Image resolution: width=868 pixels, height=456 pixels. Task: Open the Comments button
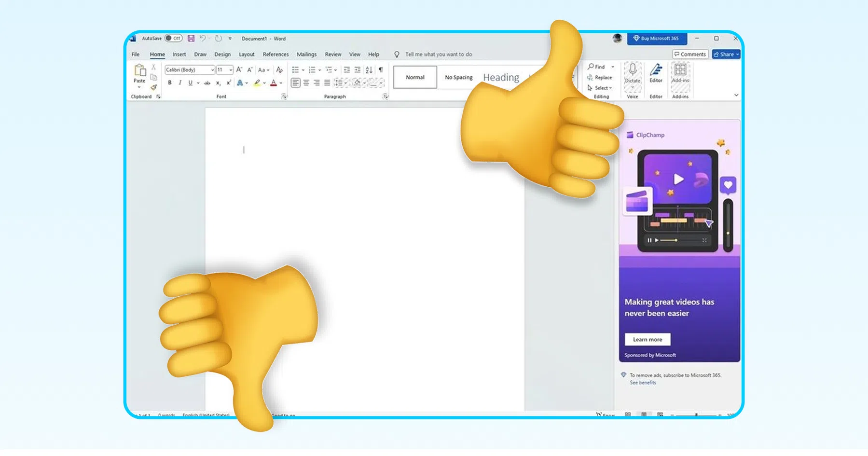[690, 55]
